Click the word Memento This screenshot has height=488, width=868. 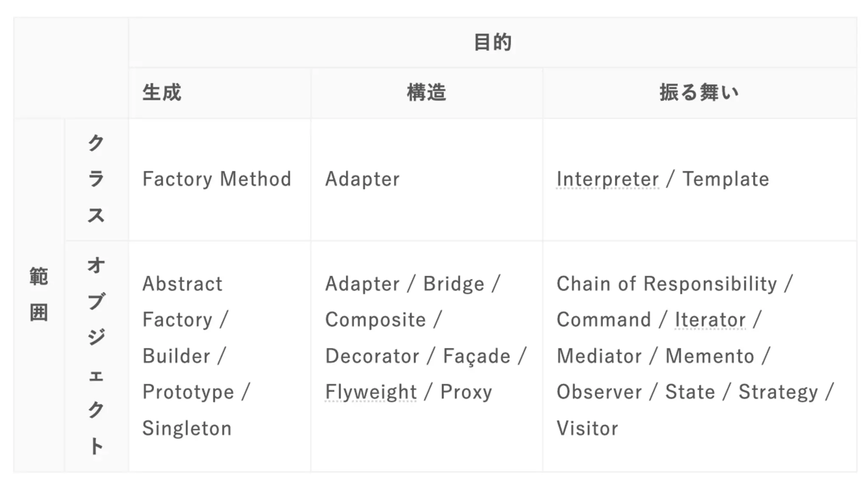point(710,356)
